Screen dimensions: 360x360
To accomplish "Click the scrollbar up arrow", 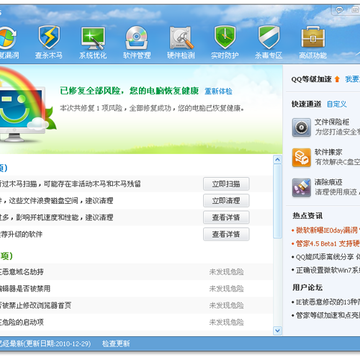I will click(x=277, y=160).
